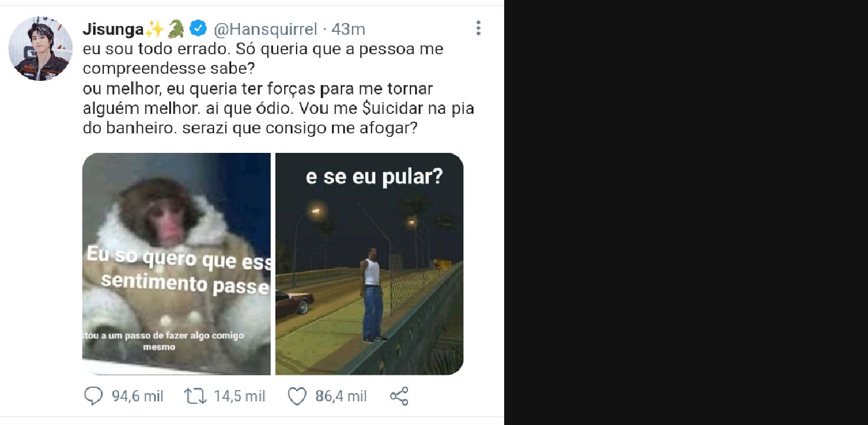868x425 pixels.
Task: Click the crocodile emoji in display name
Action: pos(176,28)
